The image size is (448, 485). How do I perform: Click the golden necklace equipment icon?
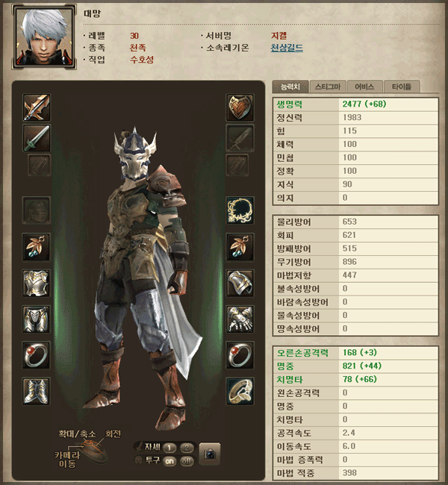[x=240, y=210]
